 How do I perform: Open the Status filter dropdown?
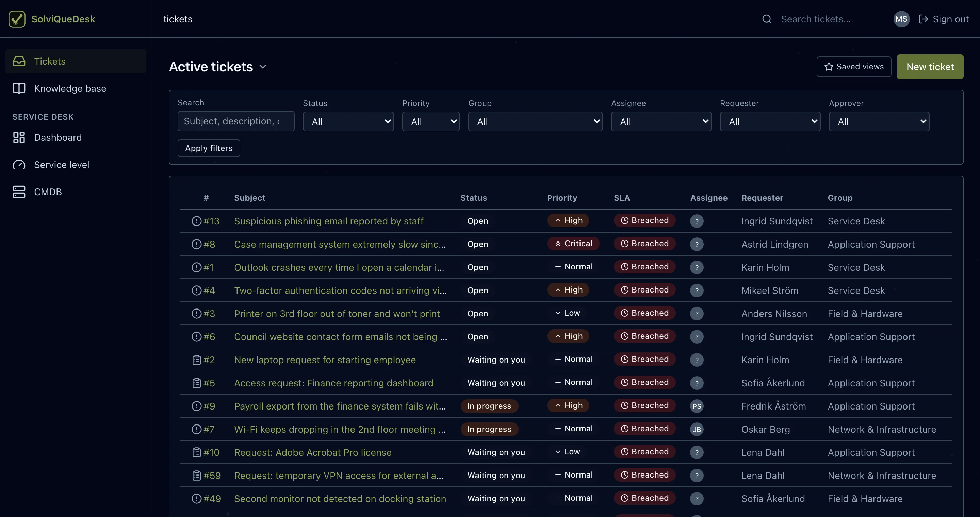[348, 122]
